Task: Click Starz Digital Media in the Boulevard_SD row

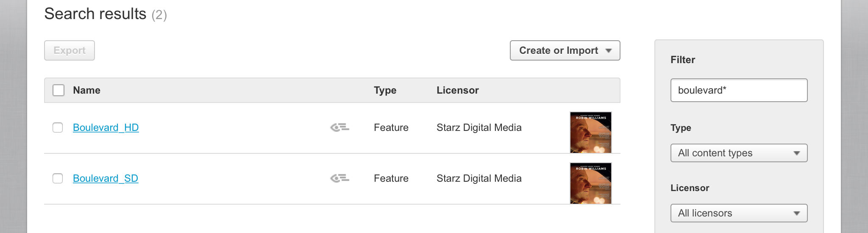Action: 479,178
